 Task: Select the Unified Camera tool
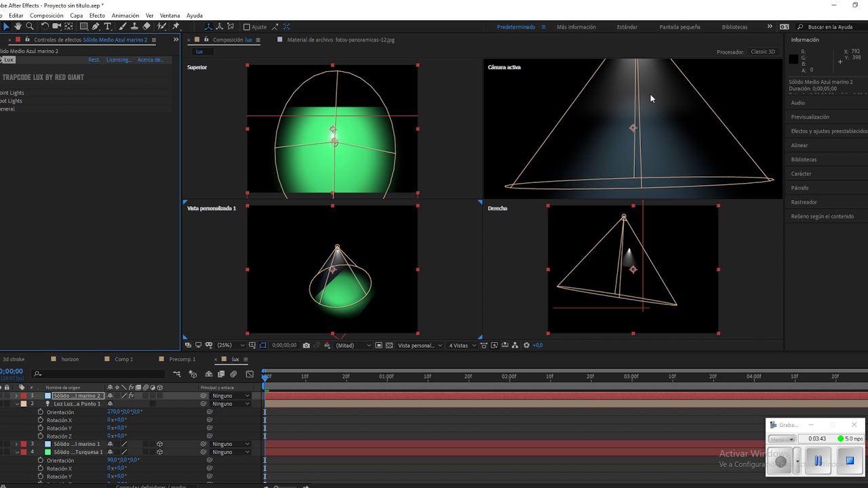click(x=57, y=26)
